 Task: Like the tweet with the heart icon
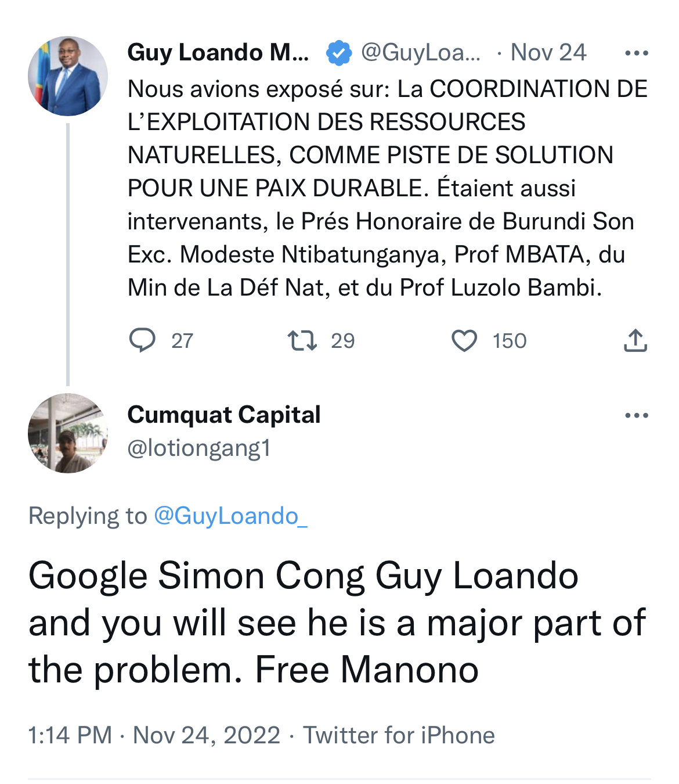click(464, 340)
